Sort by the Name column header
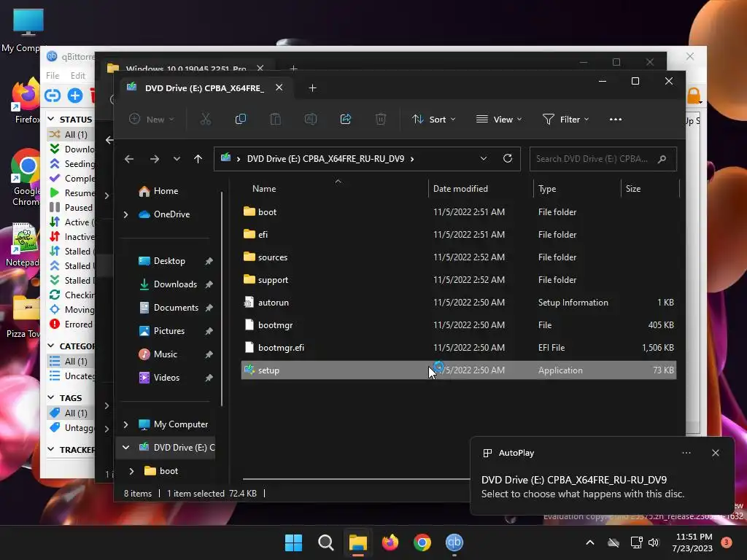Screen dimensions: 747x560 tap(264, 189)
